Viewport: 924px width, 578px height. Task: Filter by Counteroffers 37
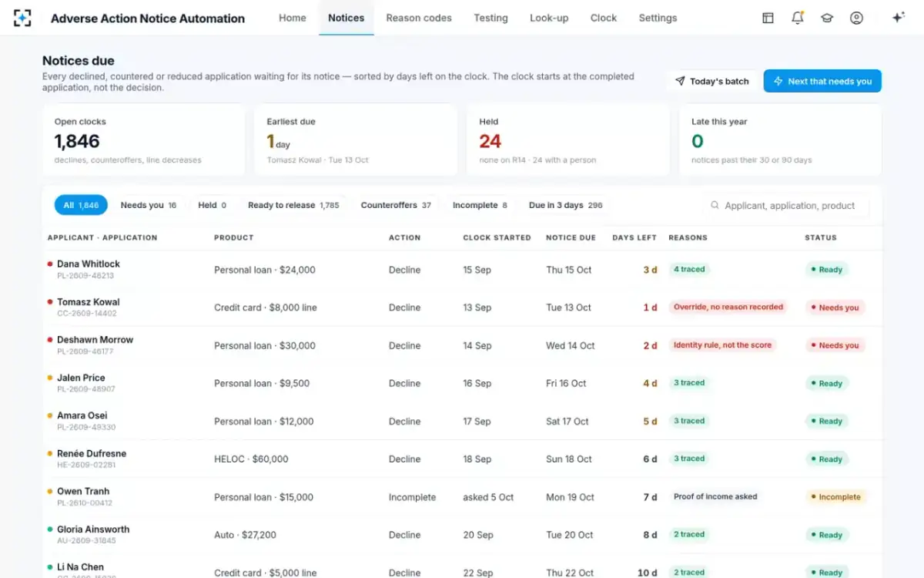tap(396, 205)
